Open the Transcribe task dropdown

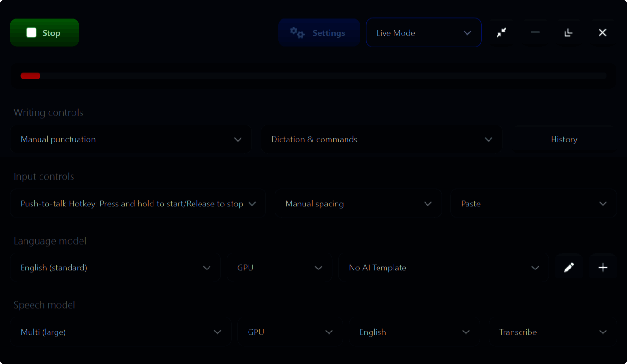(x=552, y=332)
